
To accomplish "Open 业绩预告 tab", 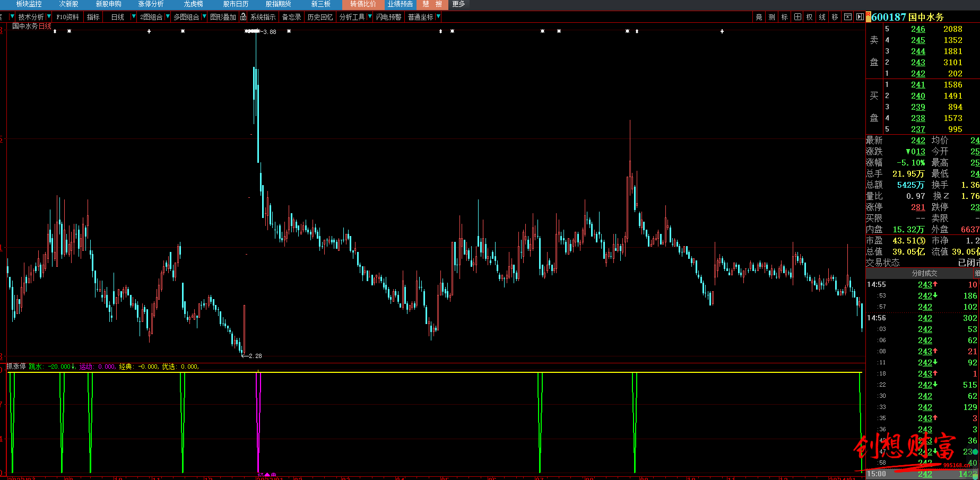I will [x=400, y=4].
